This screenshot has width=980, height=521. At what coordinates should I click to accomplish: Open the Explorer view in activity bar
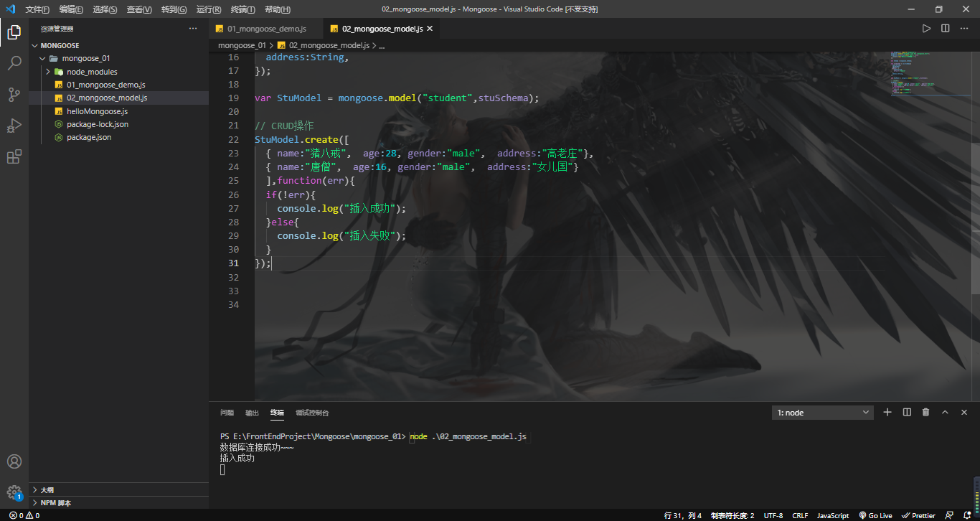pos(14,32)
